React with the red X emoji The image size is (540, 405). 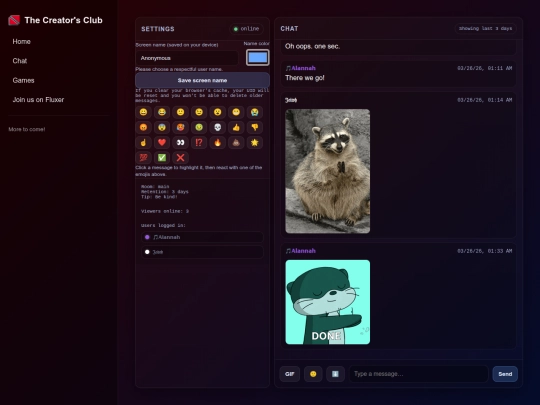[180, 158]
